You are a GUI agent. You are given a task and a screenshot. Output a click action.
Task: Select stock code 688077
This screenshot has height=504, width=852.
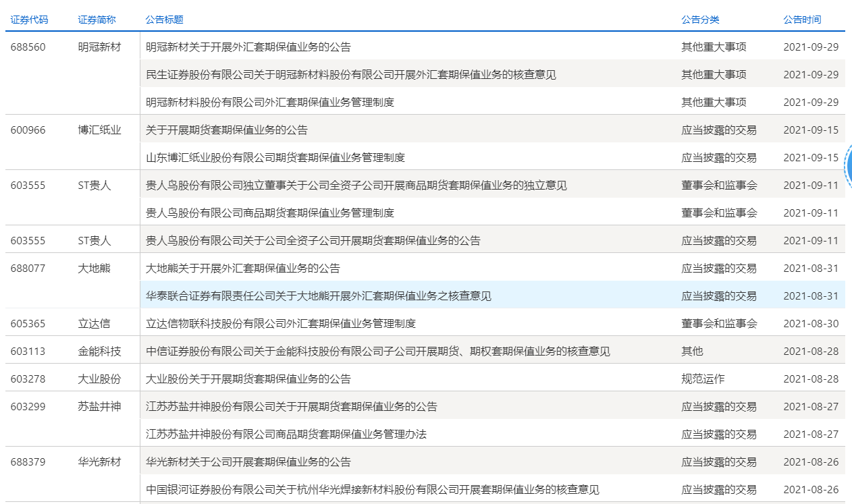coord(28,269)
